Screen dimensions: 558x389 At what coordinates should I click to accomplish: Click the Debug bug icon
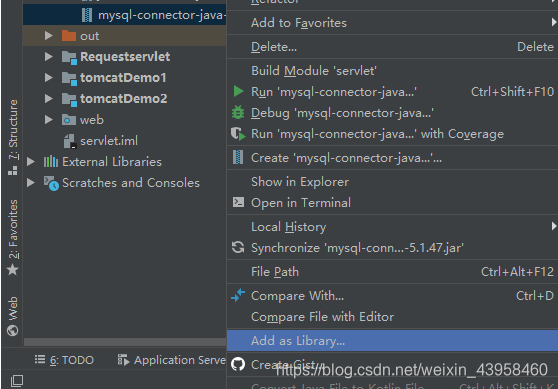[238, 112]
